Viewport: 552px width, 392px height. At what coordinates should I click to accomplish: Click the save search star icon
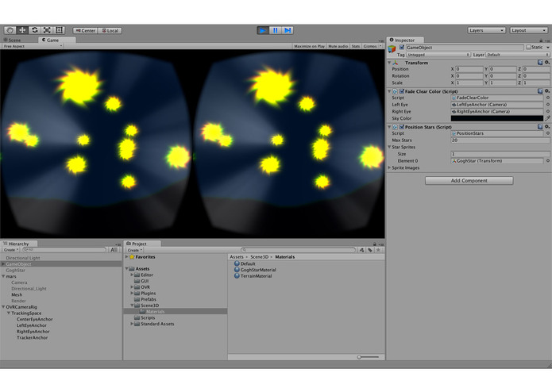point(378,250)
